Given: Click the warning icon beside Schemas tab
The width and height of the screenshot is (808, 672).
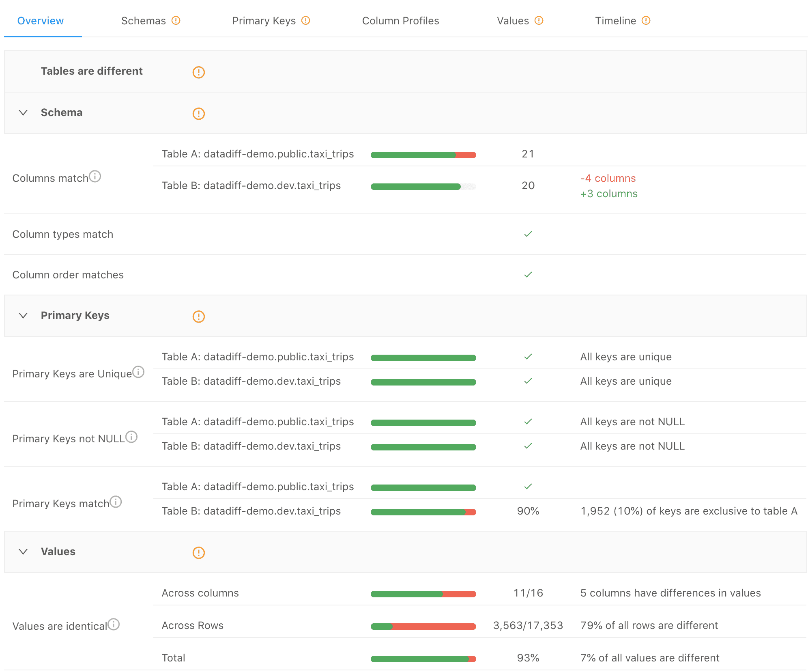Looking at the screenshot, I should point(176,20).
